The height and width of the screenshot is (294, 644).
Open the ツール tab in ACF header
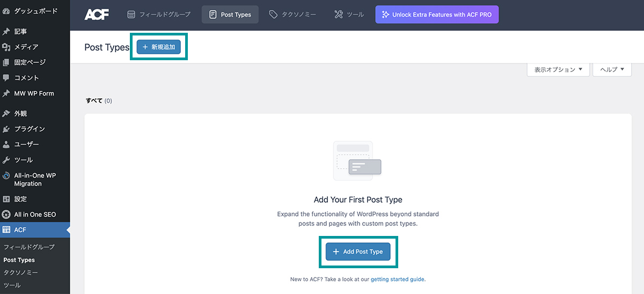point(349,15)
